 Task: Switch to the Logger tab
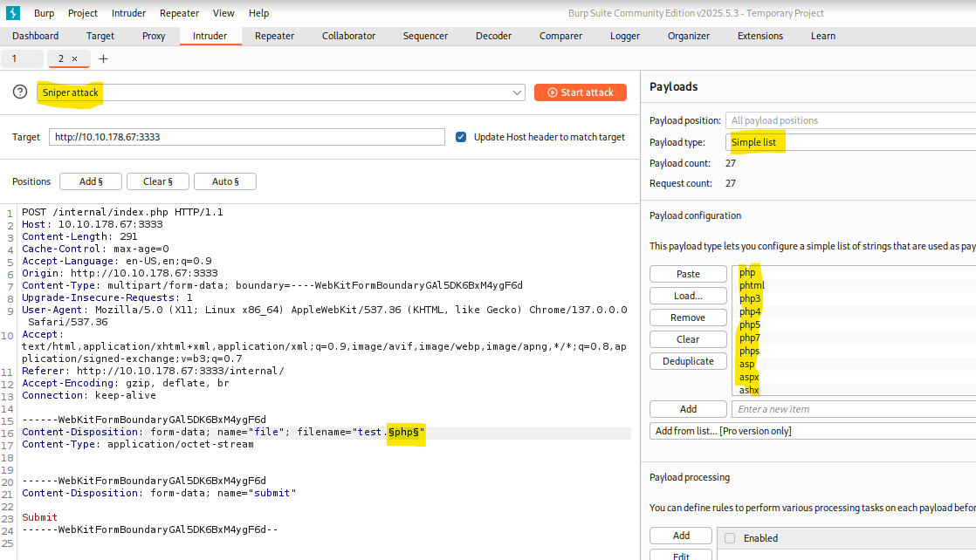tap(625, 36)
